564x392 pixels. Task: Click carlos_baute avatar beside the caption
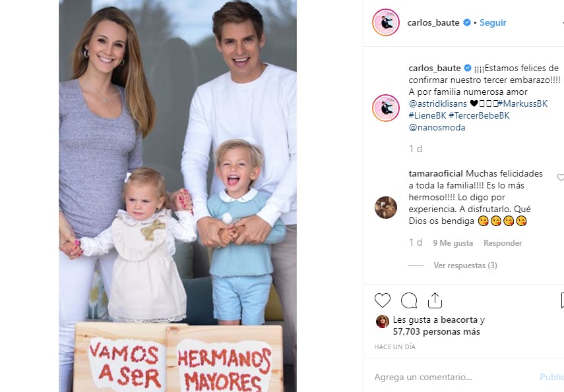(x=386, y=108)
